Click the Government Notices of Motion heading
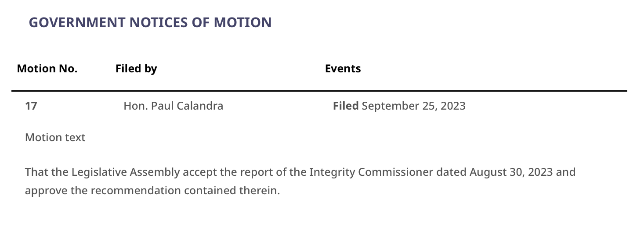Image resolution: width=644 pixels, height=228 pixels. click(x=150, y=22)
